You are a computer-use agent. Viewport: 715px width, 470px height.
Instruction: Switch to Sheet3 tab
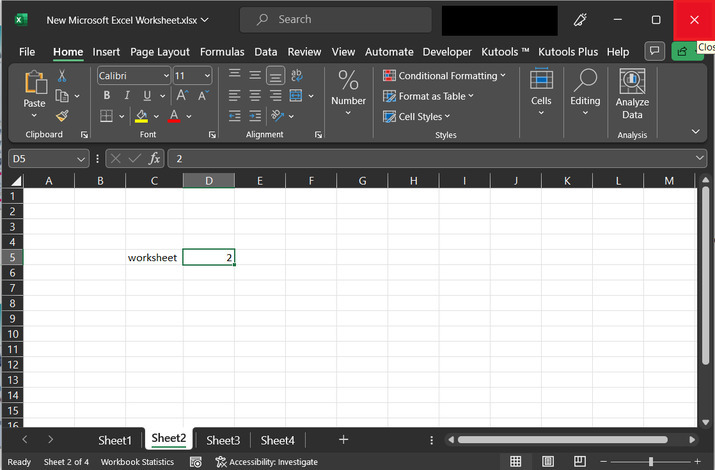[x=223, y=440]
